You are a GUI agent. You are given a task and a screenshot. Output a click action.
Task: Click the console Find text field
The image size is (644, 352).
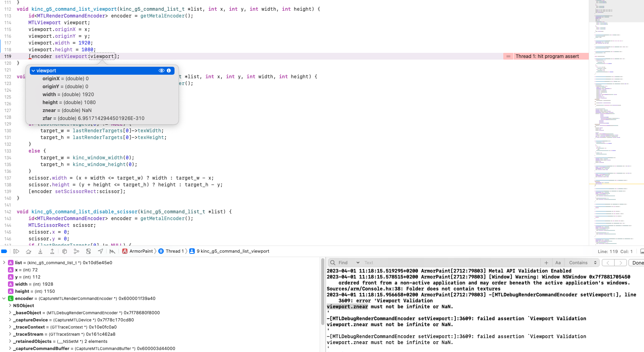[451, 263]
